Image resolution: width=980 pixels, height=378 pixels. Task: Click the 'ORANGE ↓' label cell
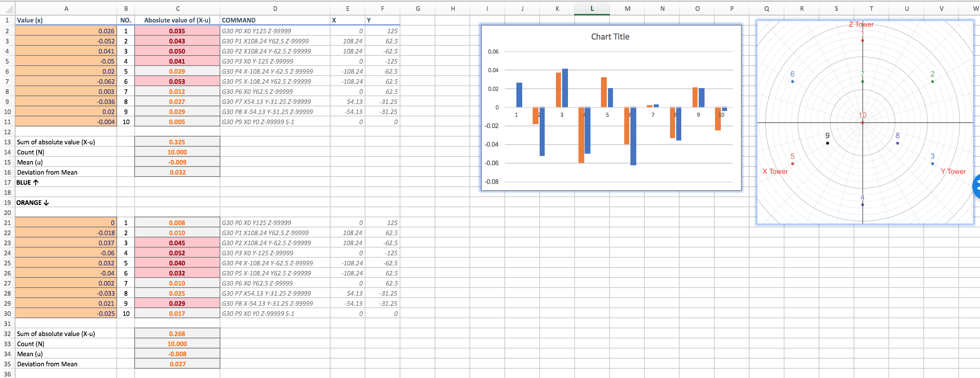point(66,203)
